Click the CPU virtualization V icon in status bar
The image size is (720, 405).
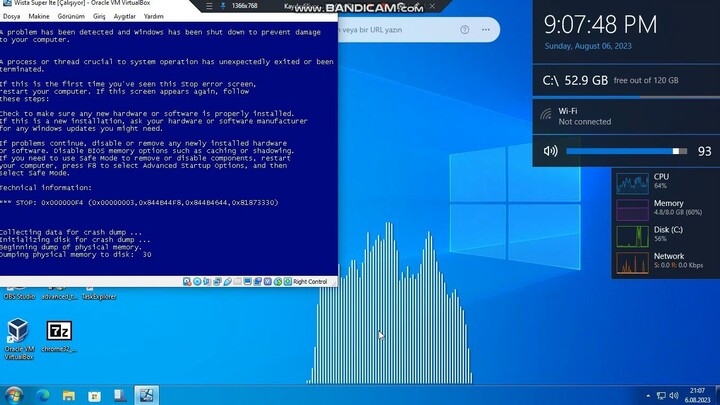click(x=267, y=281)
